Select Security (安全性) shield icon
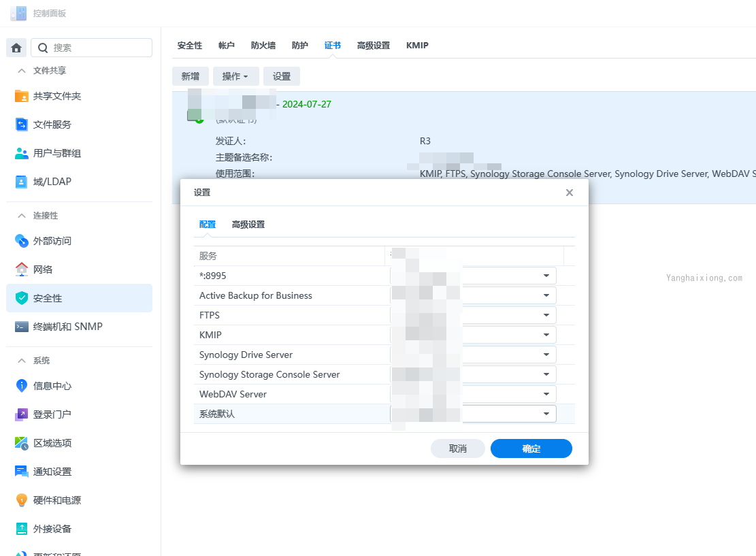 click(22, 298)
